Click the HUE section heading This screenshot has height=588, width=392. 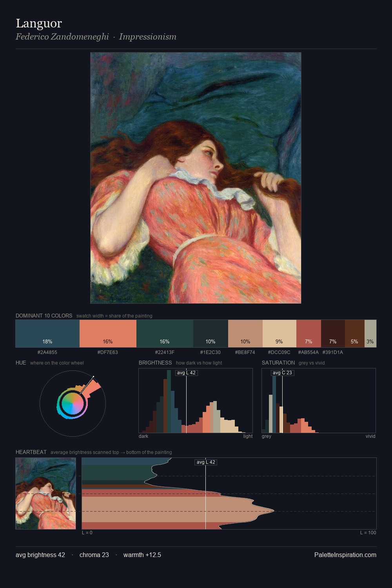[21, 363]
